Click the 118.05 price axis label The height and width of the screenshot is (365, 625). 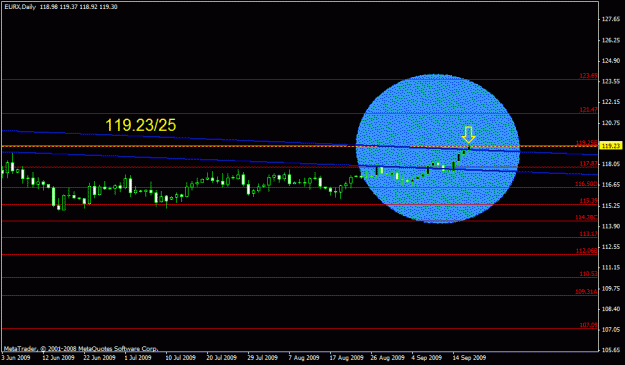point(611,164)
